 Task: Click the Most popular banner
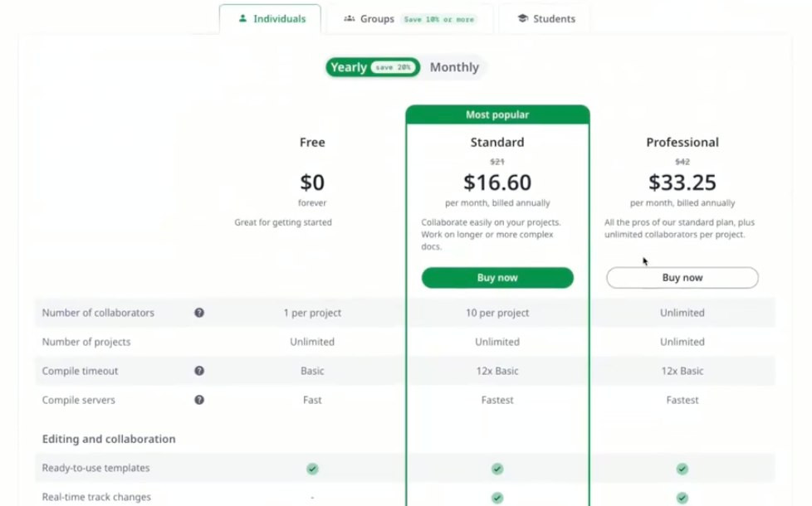497,114
